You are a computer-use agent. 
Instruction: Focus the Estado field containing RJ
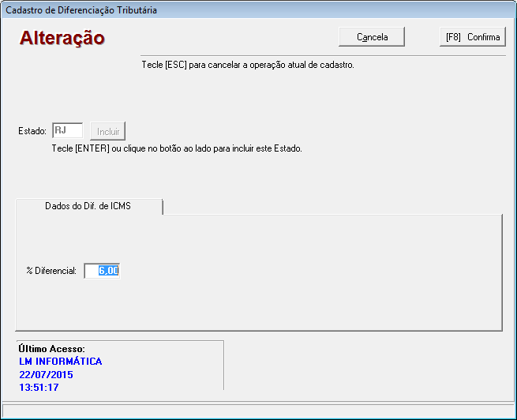click(67, 131)
